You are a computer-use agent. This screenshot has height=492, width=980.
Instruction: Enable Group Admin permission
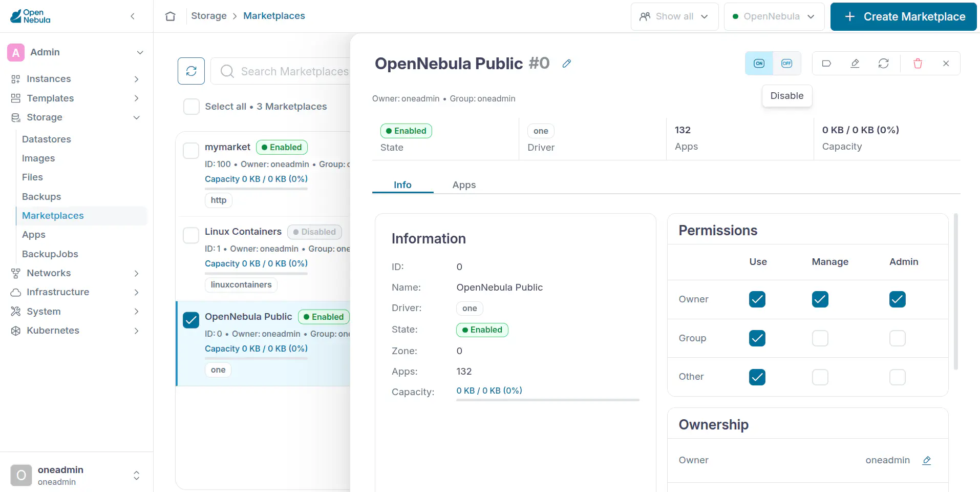(x=897, y=338)
